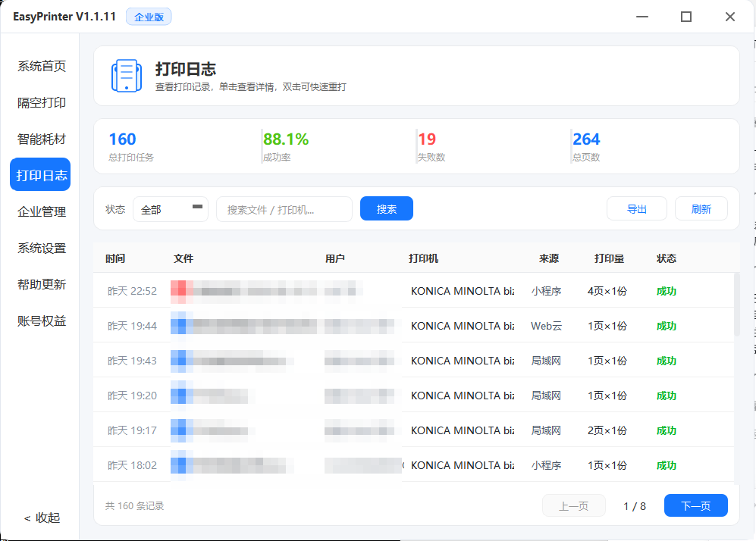Click the blue file icon in 昨天 18:02 row
Viewport: 756px width, 541px height.
tap(182, 465)
